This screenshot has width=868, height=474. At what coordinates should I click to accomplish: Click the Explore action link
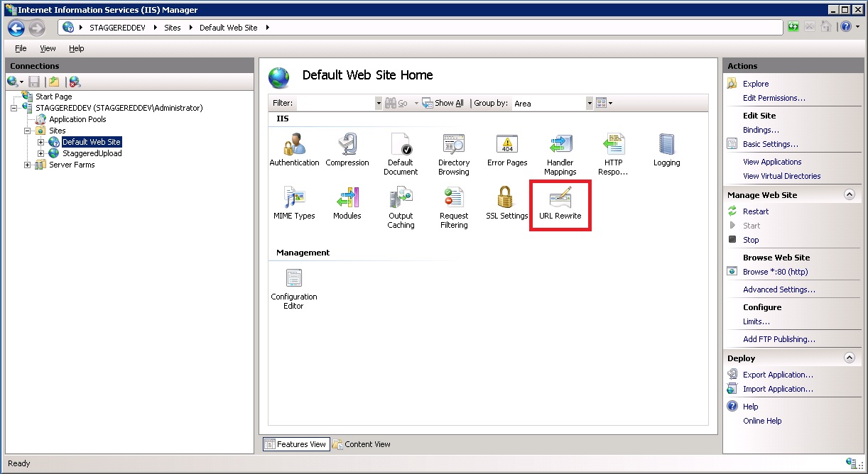tap(756, 84)
